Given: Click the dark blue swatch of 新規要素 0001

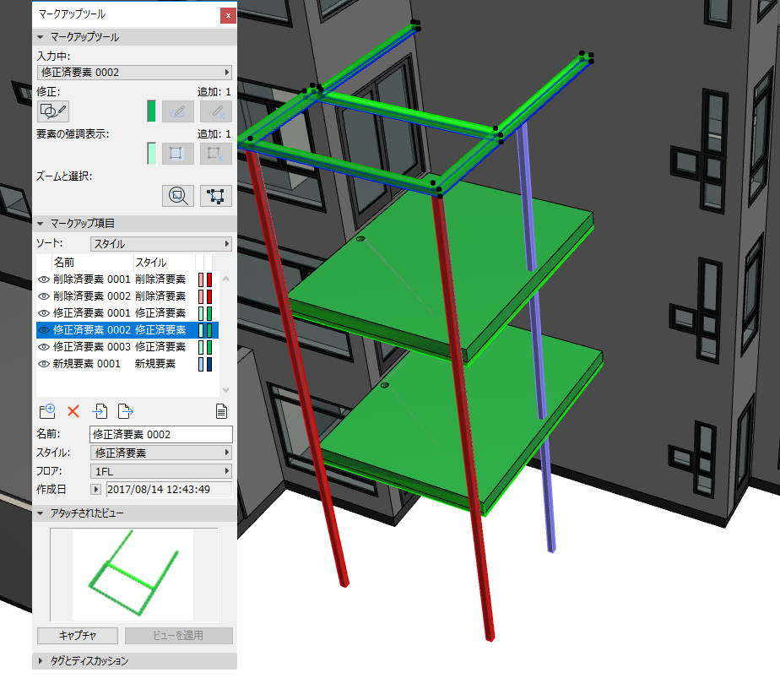Looking at the screenshot, I should click(209, 364).
